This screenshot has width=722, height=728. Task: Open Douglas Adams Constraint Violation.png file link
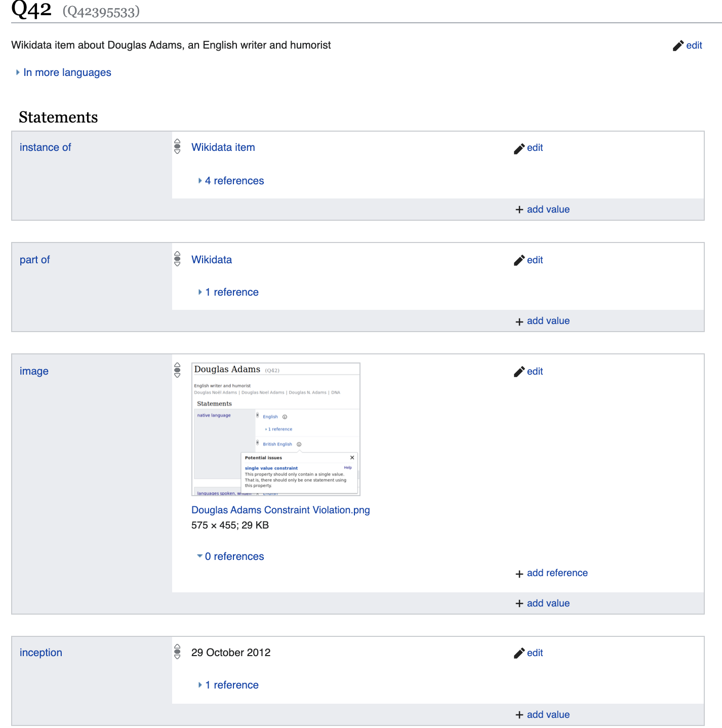pos(280,510)
